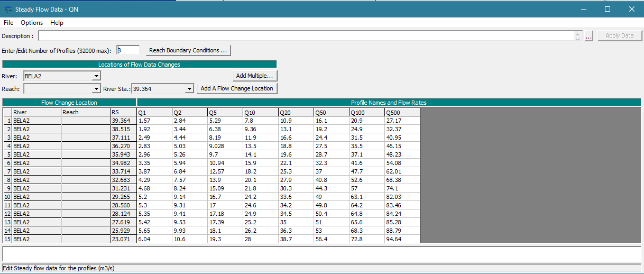Expand the empty Reach dropdown
This screenshot has height=274, width=644.
(96, 89)
